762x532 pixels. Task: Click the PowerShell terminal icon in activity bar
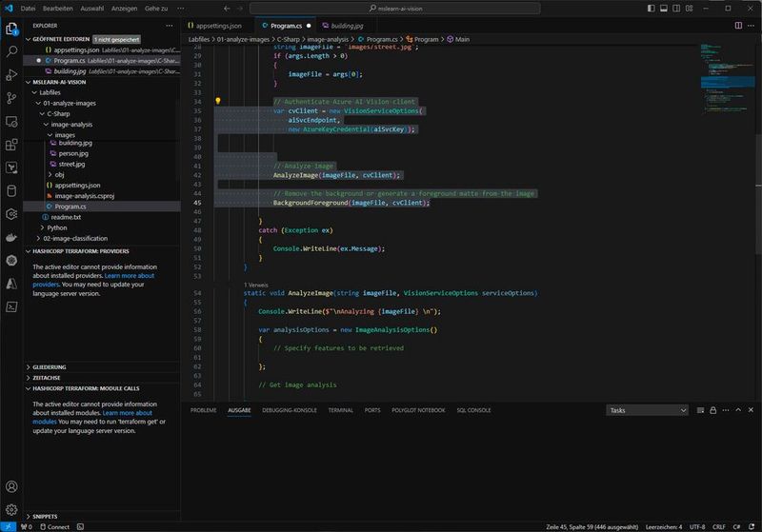point(11,306)
